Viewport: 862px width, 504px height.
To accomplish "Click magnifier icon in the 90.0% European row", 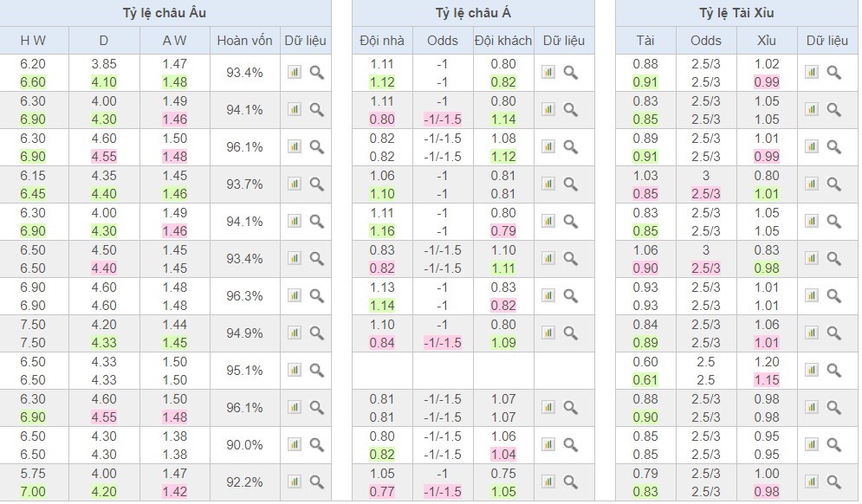I will point(317,444).
